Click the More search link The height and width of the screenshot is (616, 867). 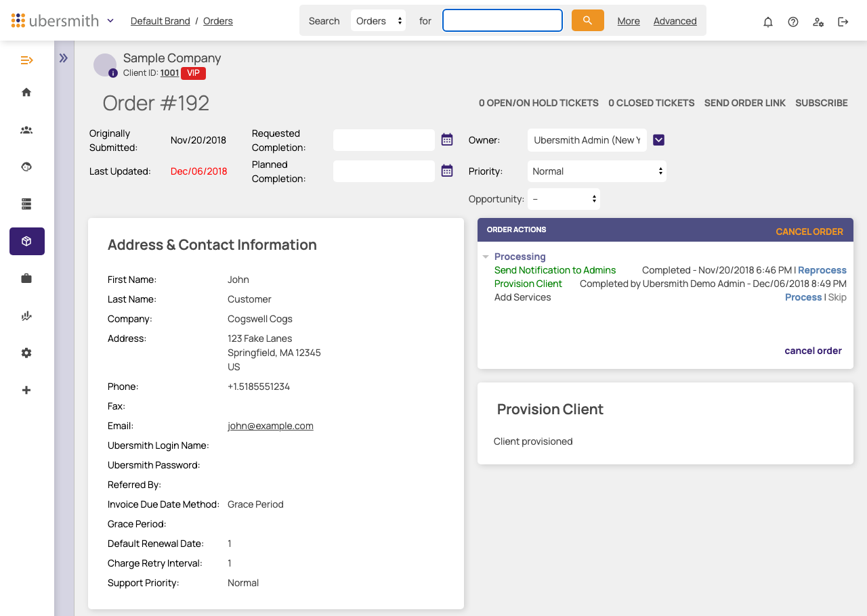pyautogui.click(x=629, y=21)
